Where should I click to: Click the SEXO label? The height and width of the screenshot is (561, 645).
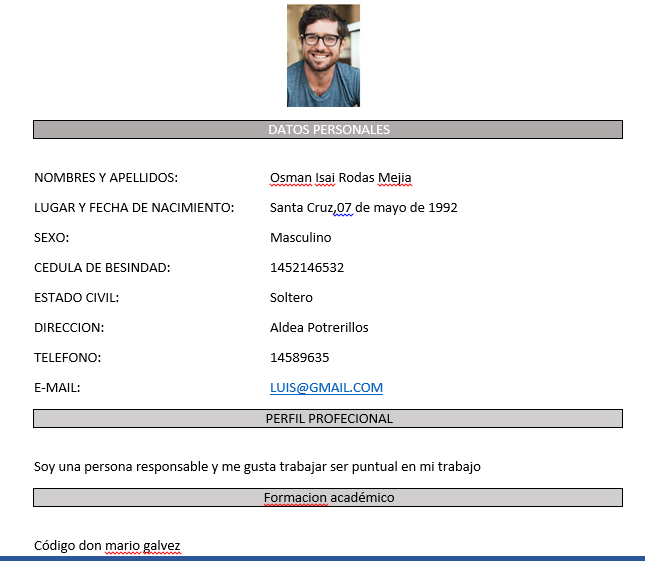click(51, 238)
